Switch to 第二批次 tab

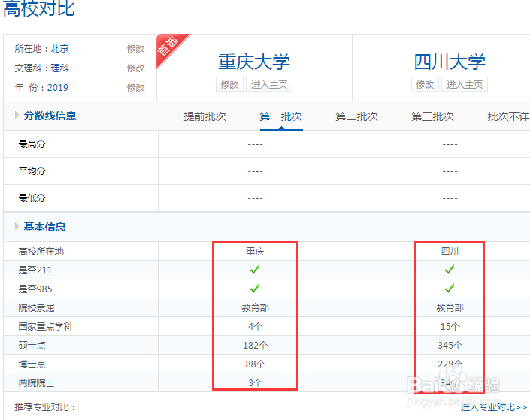[356, 116]
